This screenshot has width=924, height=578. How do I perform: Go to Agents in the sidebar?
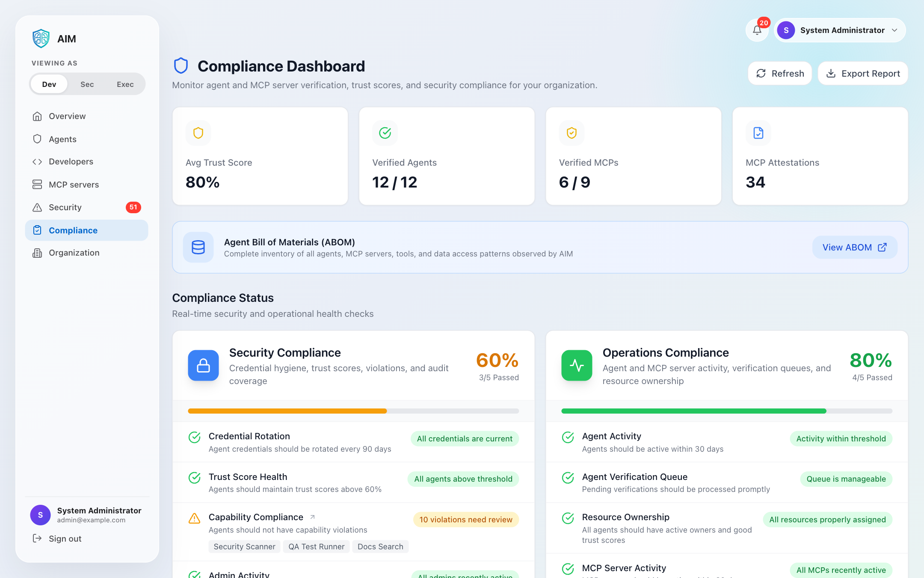point(87,139)
